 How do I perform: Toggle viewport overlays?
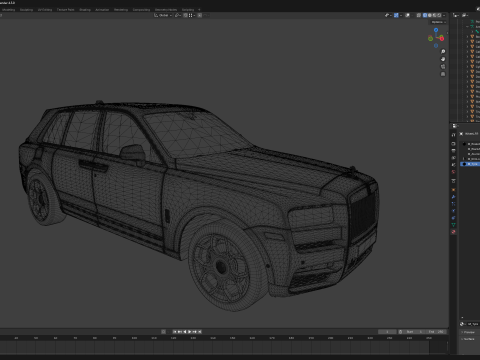[408, 15]
